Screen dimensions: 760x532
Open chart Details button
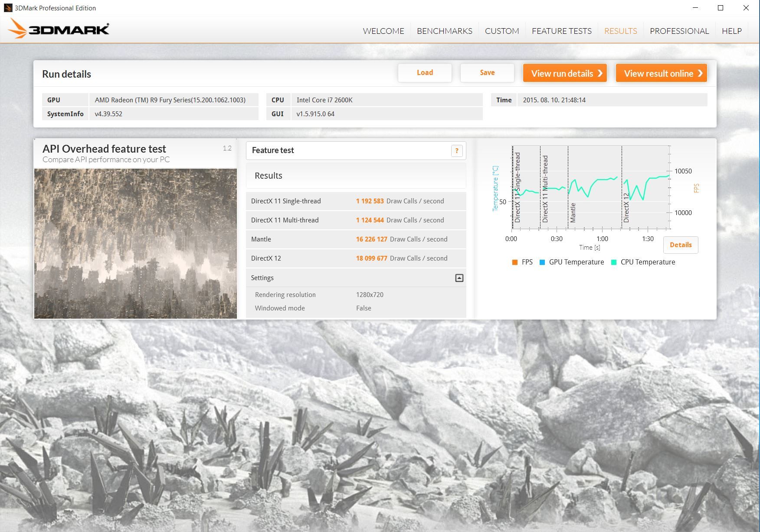coord(681,245)
